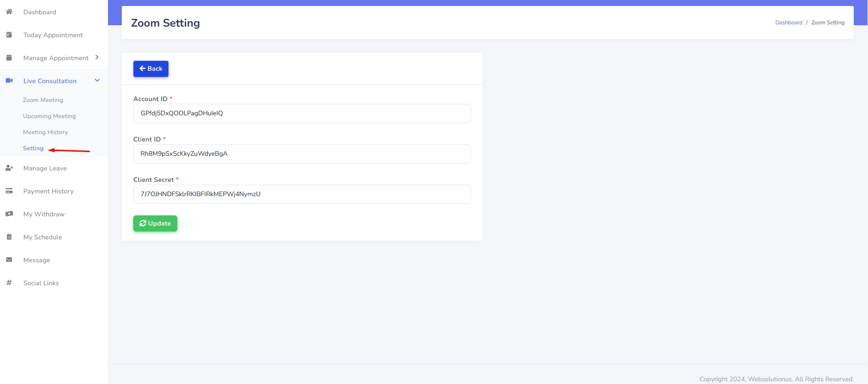
Task: Click the Copyright 2024 Websolutionus footer text
Action: pos(776,379)
